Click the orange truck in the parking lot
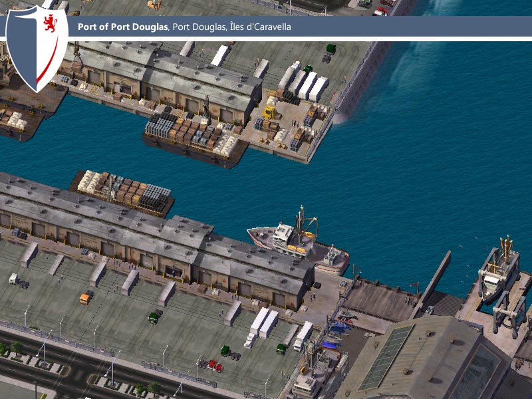The width and height of the screenshot is (532, 399). (86, 297)
